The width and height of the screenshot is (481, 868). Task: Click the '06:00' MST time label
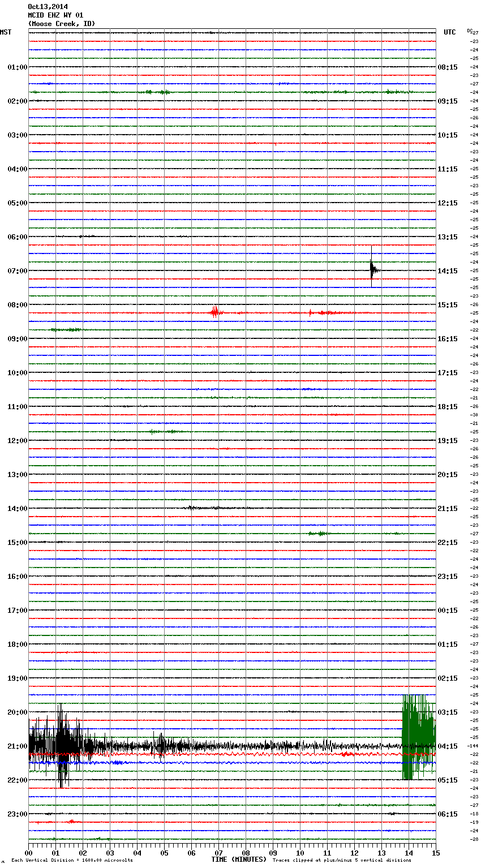click(x=18, y=237)
